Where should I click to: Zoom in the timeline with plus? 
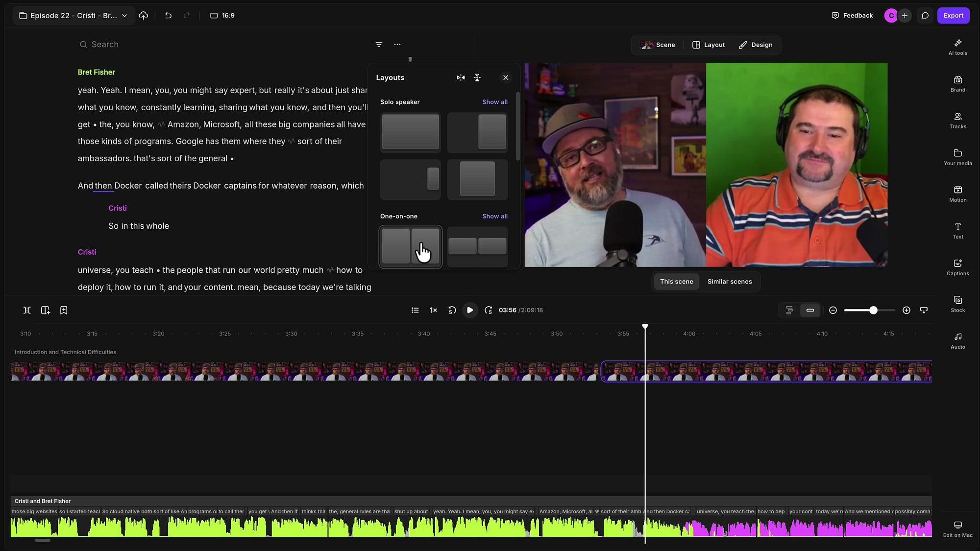click(906, 310)
